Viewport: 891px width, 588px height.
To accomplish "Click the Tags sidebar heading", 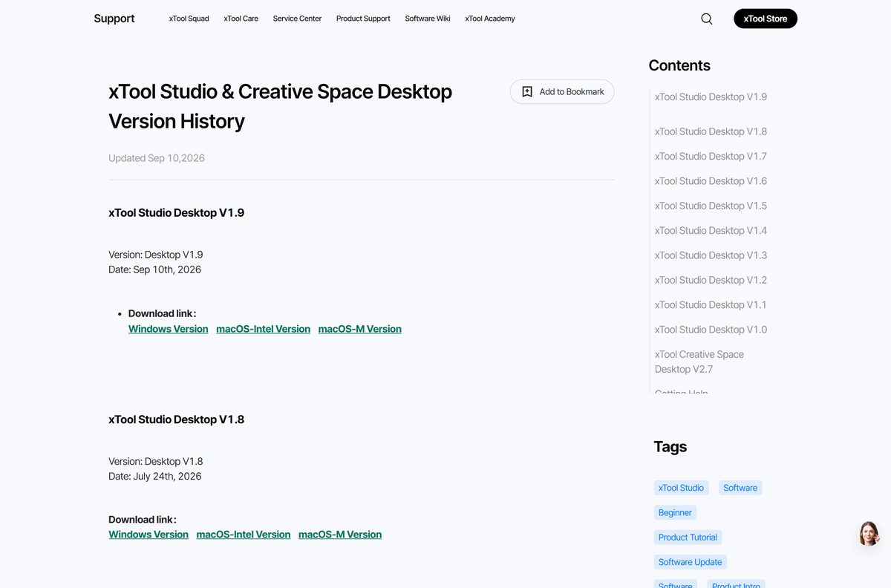I will 670,447.
